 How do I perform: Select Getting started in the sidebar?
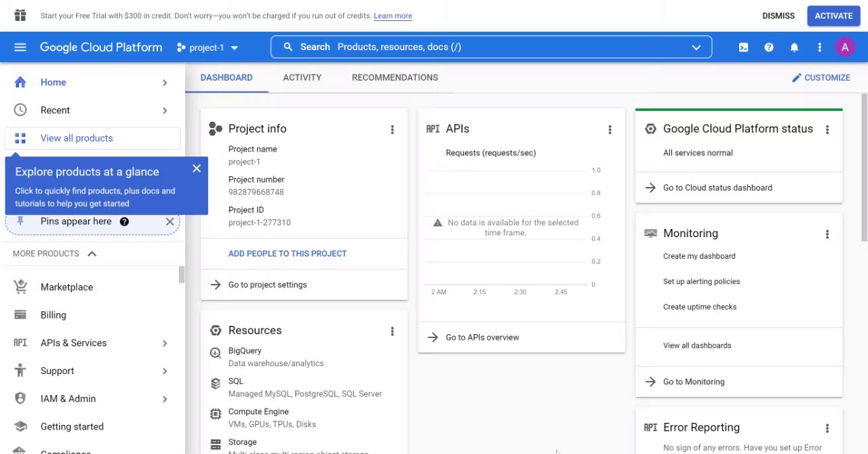[72, 427]
